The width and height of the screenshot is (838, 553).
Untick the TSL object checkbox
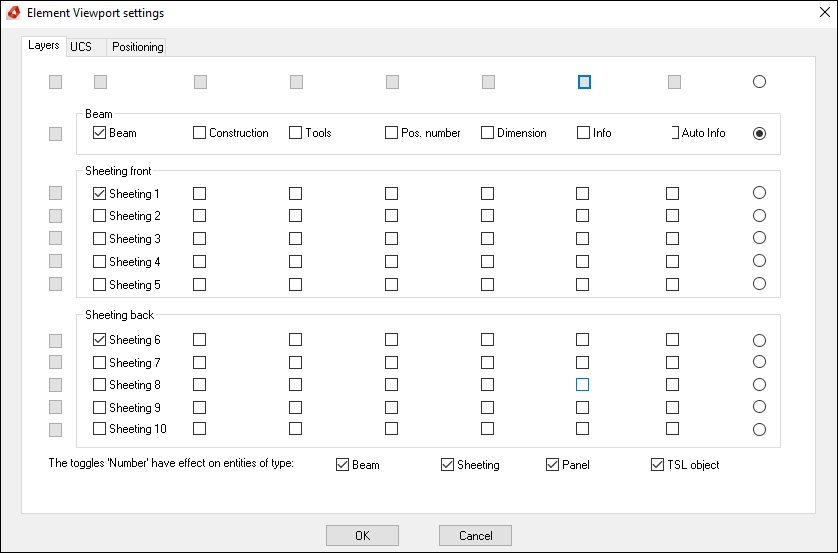(x=657, y=465)
